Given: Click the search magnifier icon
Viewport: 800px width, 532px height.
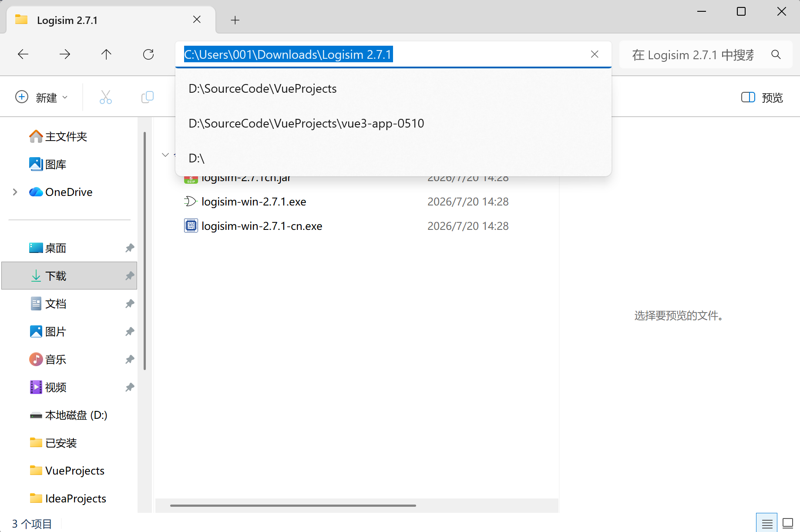Looking at the screenshot, I should point(776,54).
